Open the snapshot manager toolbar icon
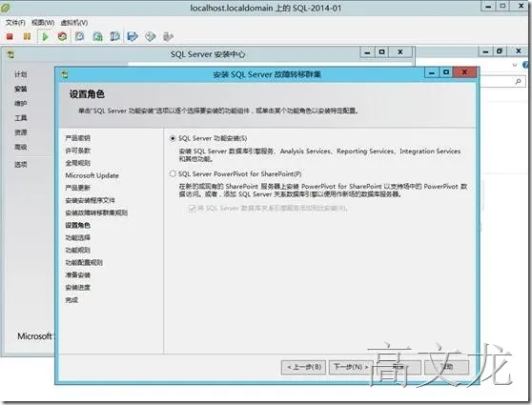Screen dimensions: 532x405 point(115,36)
